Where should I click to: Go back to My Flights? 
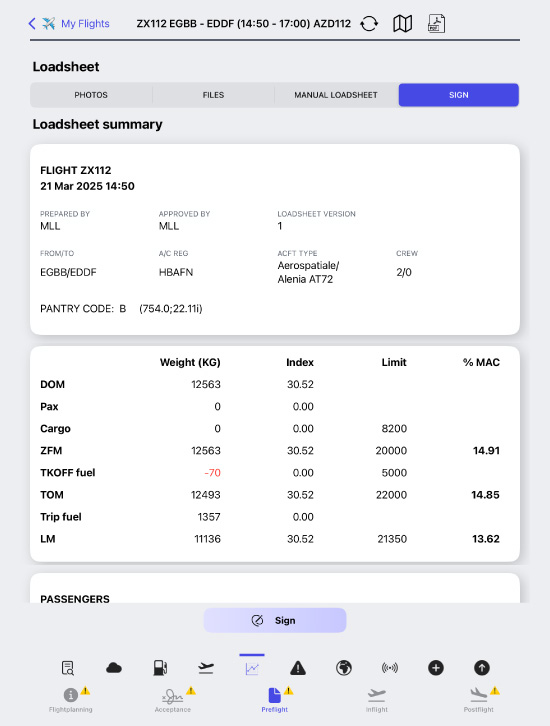tap(69, 24)
